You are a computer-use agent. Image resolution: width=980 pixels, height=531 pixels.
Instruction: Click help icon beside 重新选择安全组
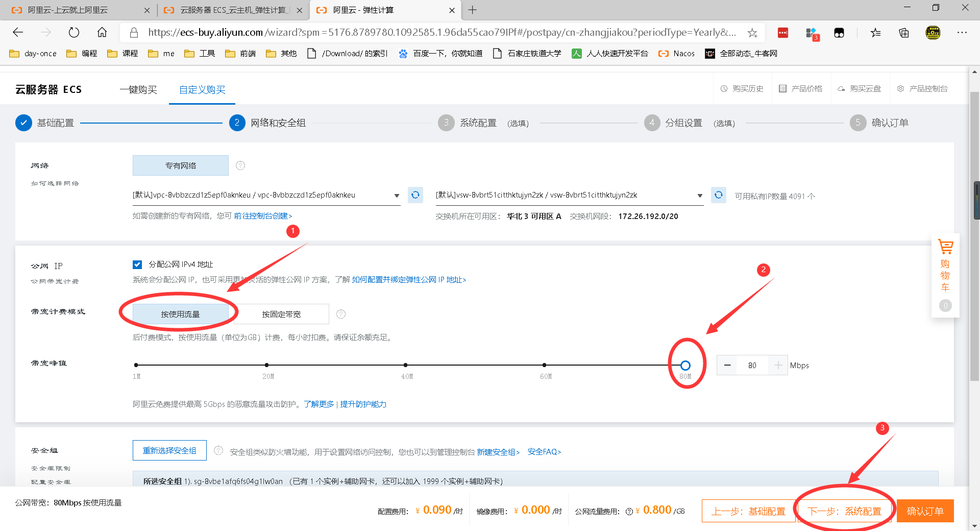[218, 450]
